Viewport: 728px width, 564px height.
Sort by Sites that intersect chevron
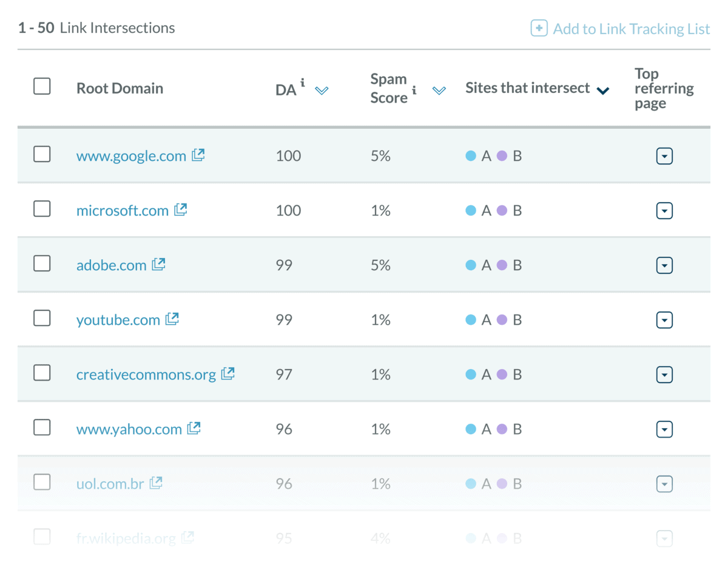(x=602, y=91)
